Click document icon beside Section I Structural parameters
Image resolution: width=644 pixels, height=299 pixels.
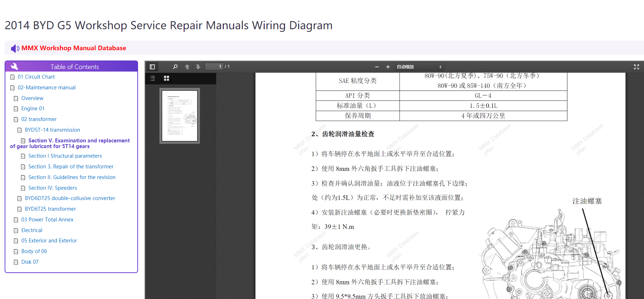pos(23,156)
